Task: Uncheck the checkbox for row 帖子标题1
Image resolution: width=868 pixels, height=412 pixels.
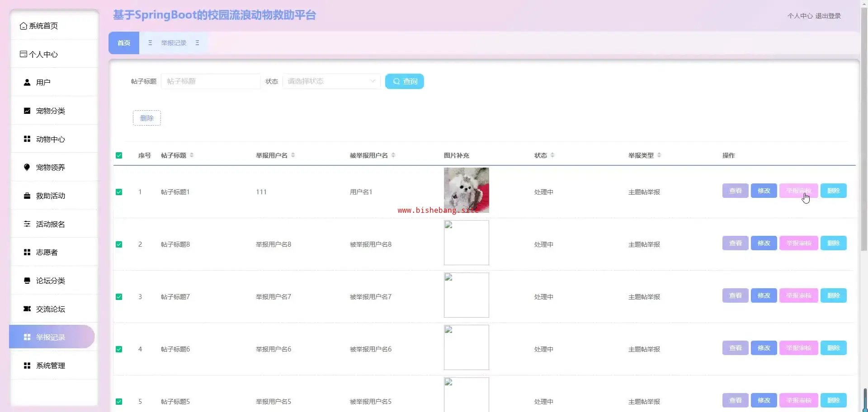Action: (119, 192)
